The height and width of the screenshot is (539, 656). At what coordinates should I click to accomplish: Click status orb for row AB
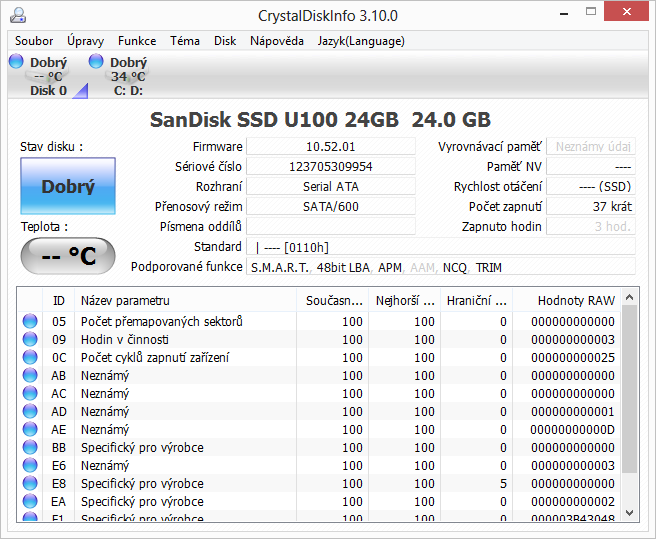[30, 376]
